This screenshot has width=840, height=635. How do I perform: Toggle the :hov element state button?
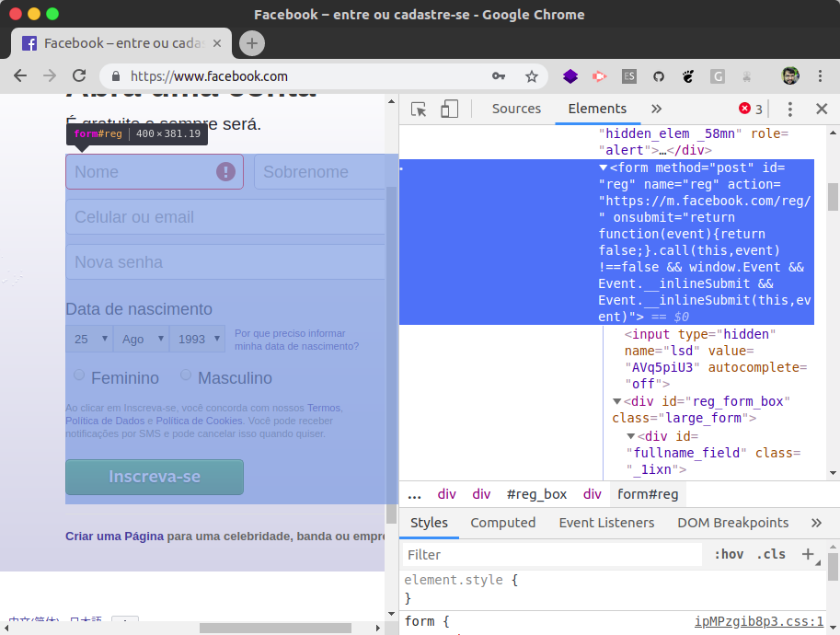pos(729,554)
